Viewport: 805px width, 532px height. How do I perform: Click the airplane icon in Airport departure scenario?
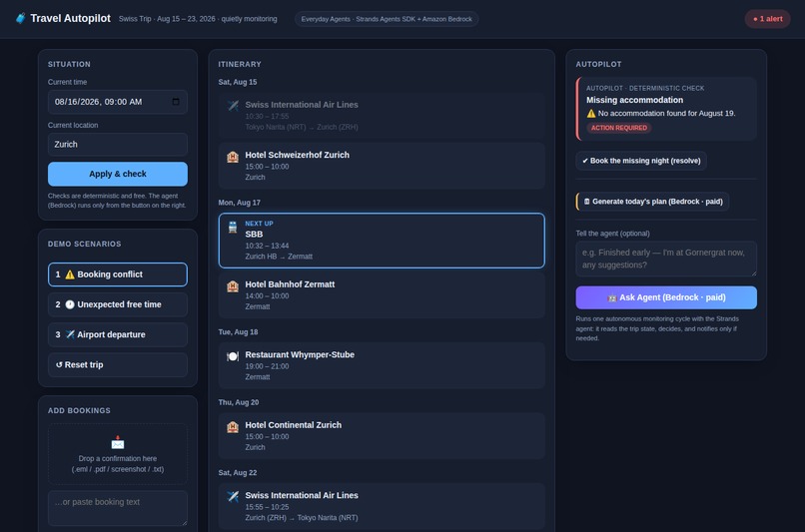click(x=70, y=334)
